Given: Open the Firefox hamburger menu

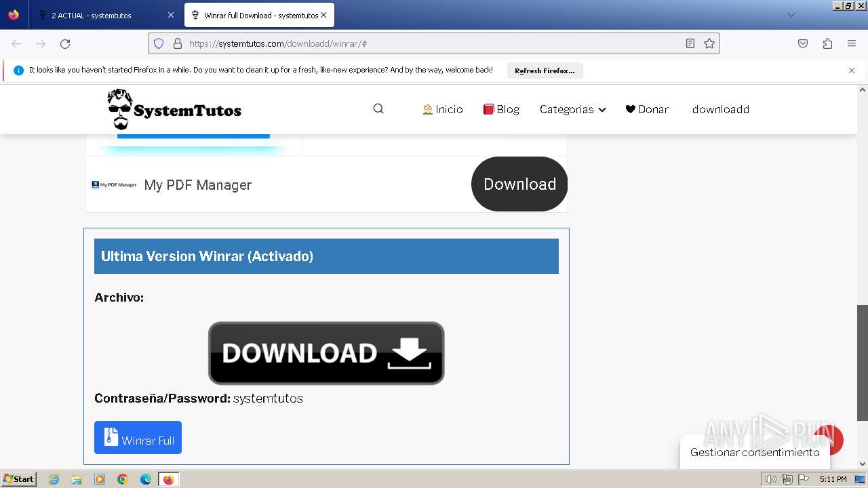Looking at the screenshot, I should click(852, 43).
